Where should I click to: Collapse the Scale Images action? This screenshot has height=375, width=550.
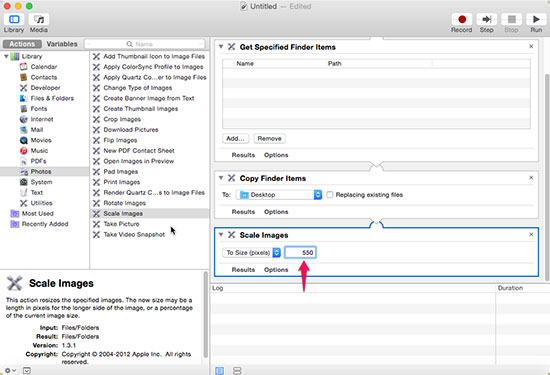[221, 235]
